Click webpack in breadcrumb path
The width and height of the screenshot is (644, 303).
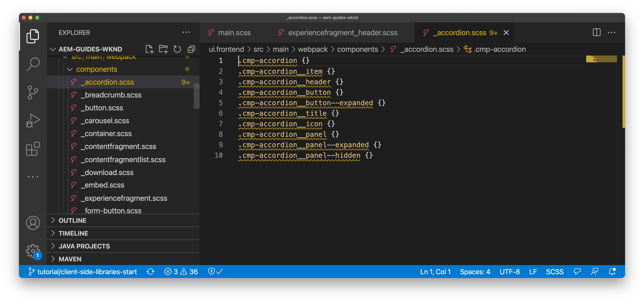pos(313,49)
